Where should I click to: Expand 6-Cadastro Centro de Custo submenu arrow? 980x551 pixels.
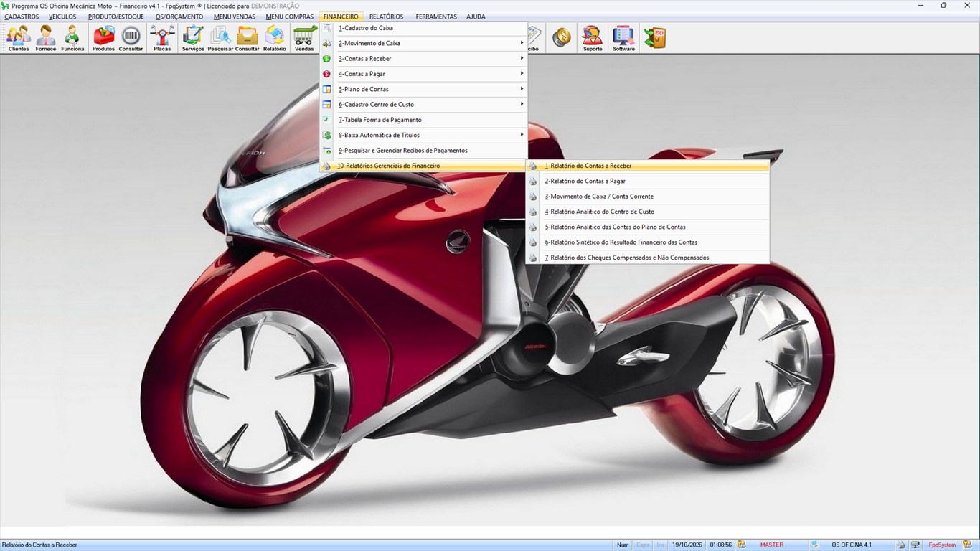[522, 105]
